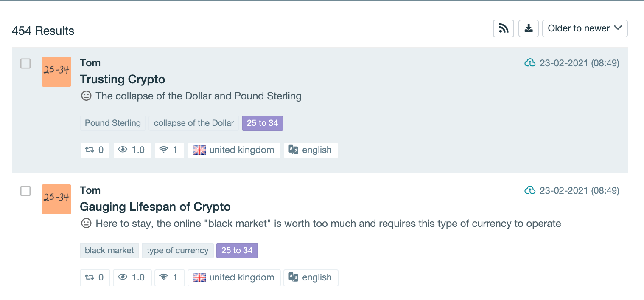Click the retweet count on first result
Screen dimensions: 644x300
[95, 150]
